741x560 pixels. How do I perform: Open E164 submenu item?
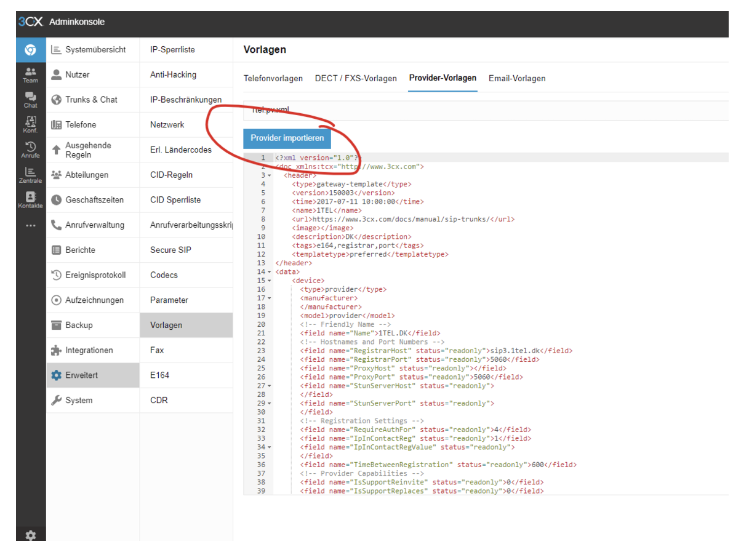point(186,375)
